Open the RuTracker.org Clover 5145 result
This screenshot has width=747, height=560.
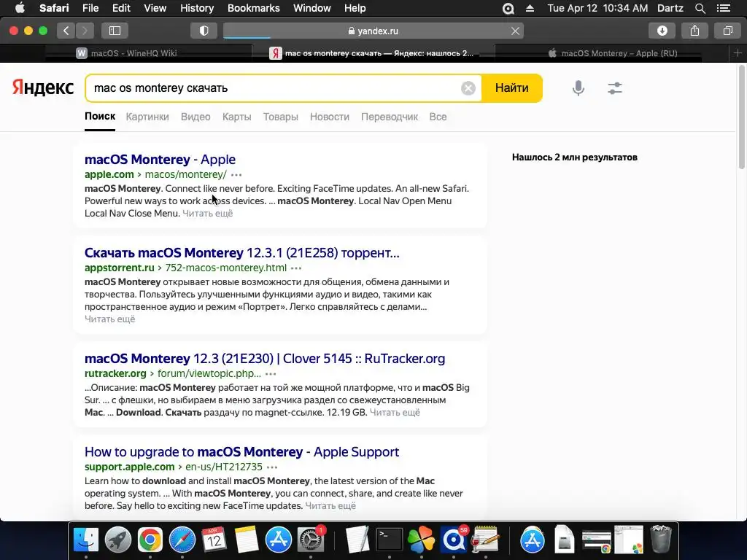coord(265,359)
